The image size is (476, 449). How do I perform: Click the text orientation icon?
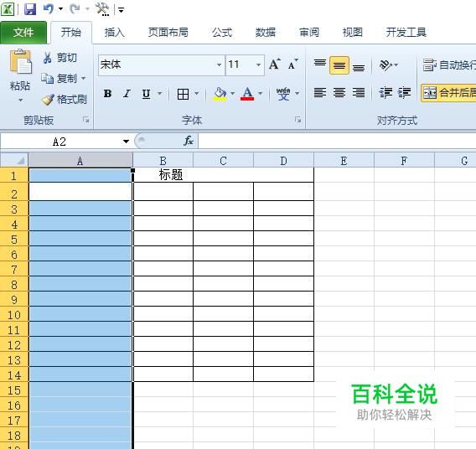[x=385, y=65]
